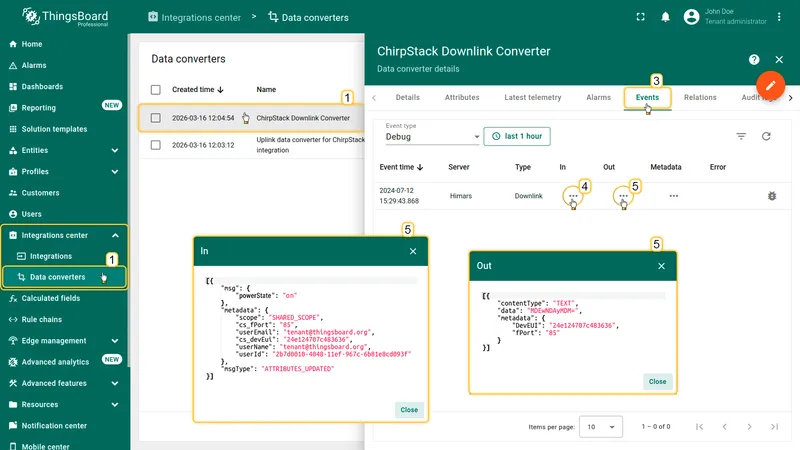The height and width of the screenshot is (450, 800).
Task: Switch to Latest telemetry tab
Action: (x=533, y=97)
